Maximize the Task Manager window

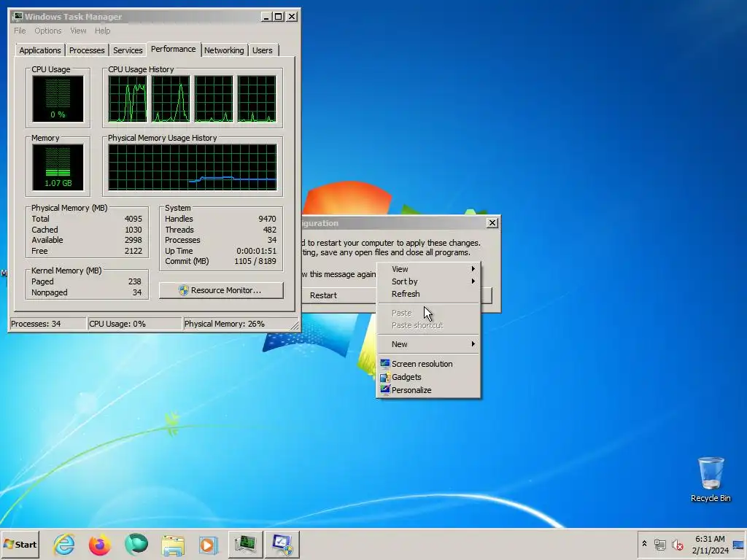(x=279, y=17)
